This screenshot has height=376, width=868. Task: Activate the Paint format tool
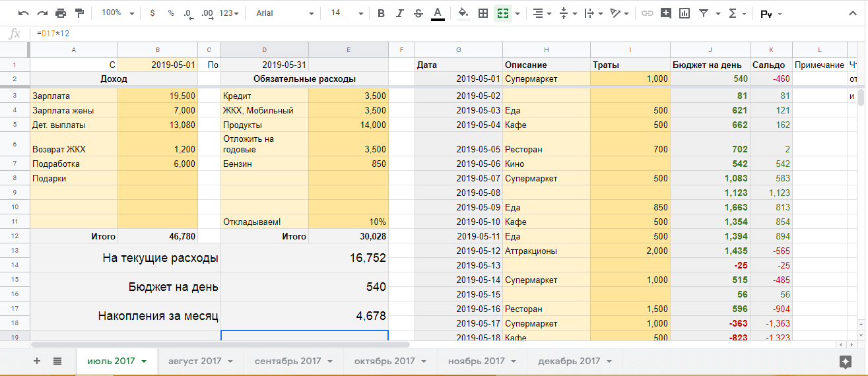pos(80,13)
